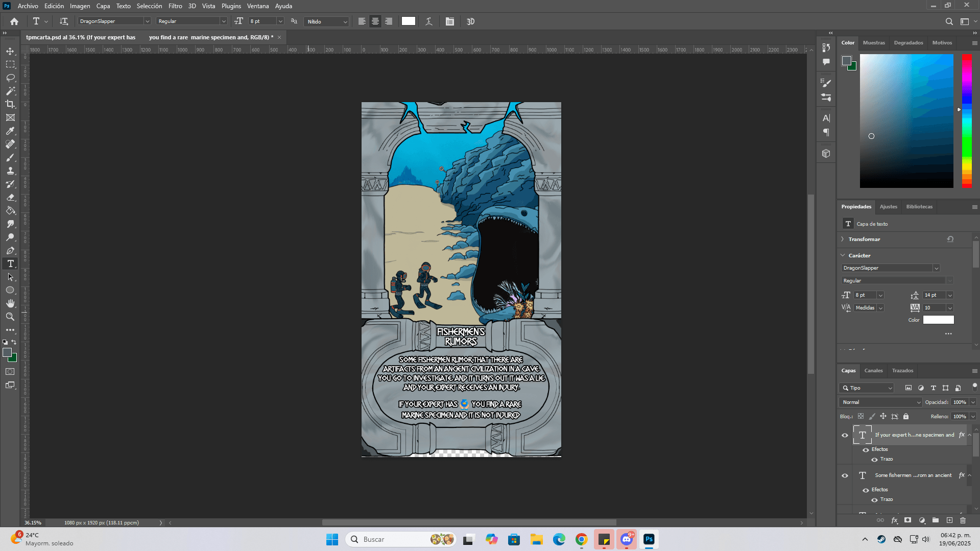980x551 pixels.
Task: Select the Eyedropper tool
Action: pos(10,131)
